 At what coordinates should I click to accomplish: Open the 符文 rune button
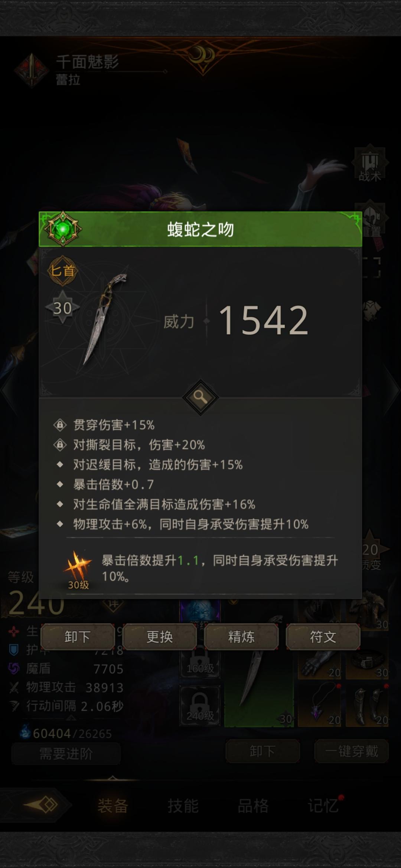[323, 637]
